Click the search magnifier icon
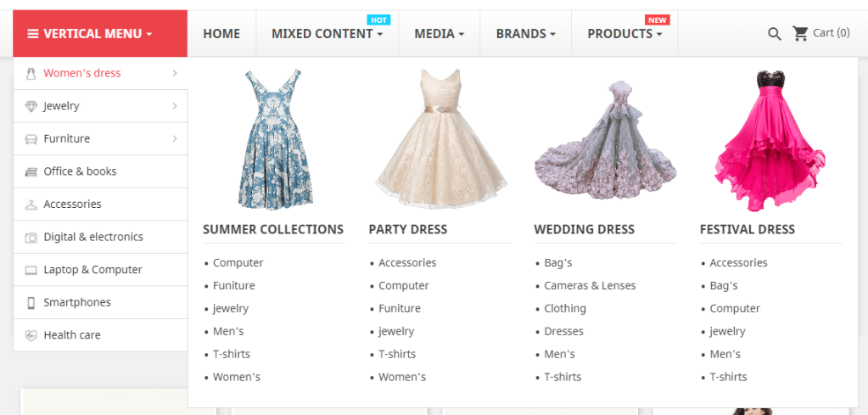 tap(774, 34)
